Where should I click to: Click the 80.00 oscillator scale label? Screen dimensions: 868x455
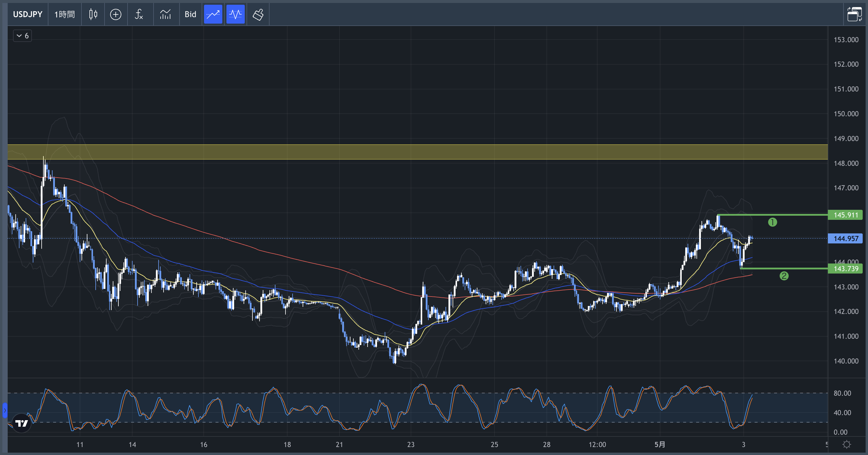842,393
